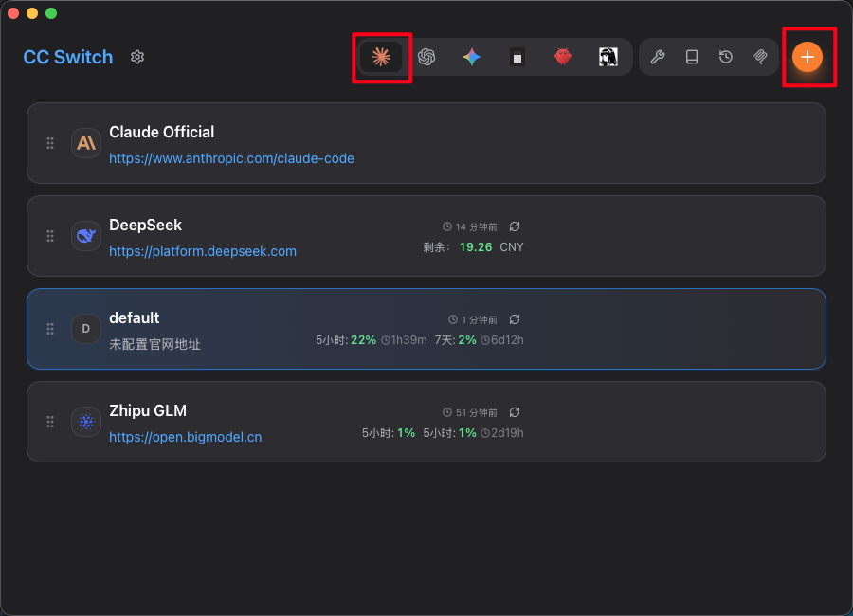Switch to the OpenAI Codex tab icon
853x616 pixels.
[426, 57]
